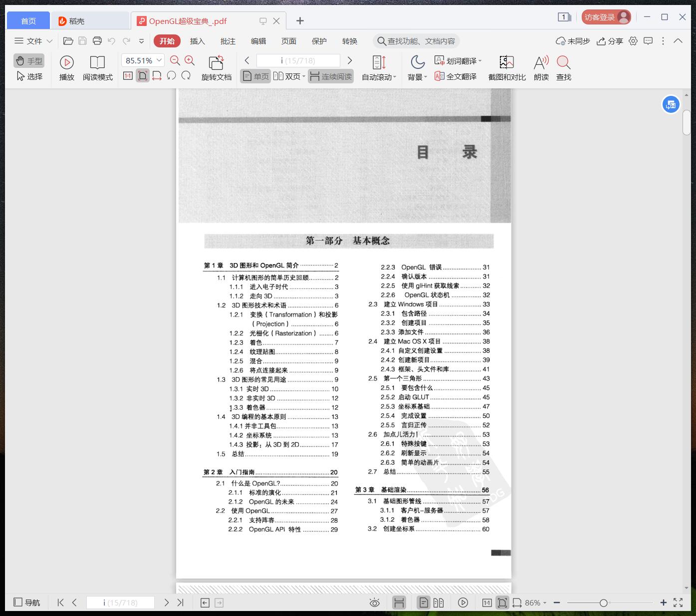Screen dimensions: 696x616
Task: Zoom in with the plus magnifier
Action: 190,60
